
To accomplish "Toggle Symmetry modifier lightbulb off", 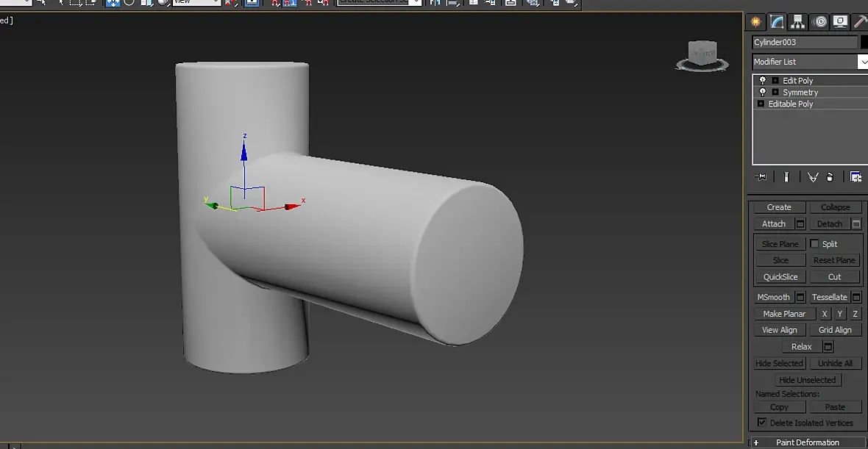I will [x=762, y=93].
